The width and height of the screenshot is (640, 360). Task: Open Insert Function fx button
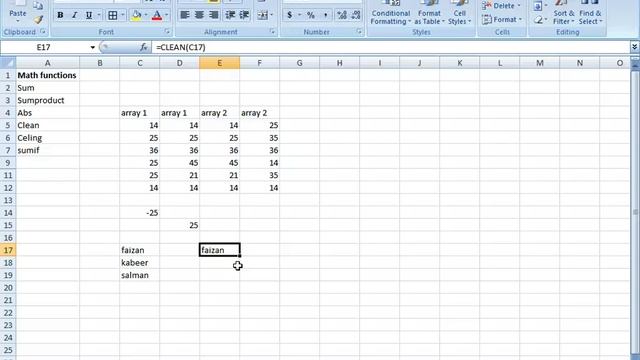[143, 47]
